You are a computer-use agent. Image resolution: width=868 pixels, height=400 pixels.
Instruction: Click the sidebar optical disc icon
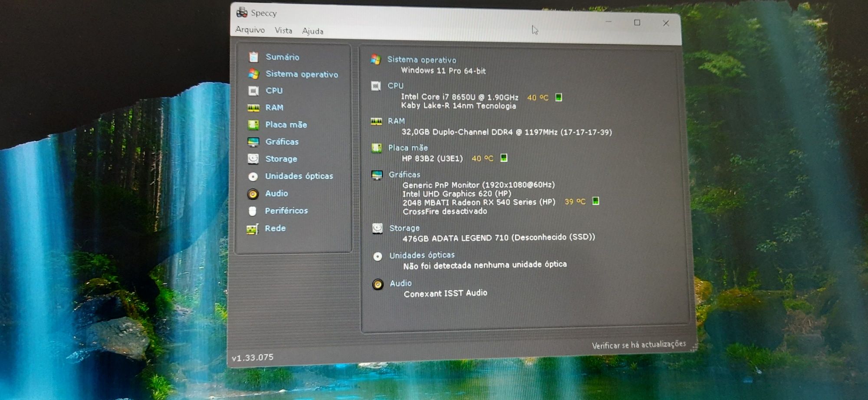tap(253, 177)
